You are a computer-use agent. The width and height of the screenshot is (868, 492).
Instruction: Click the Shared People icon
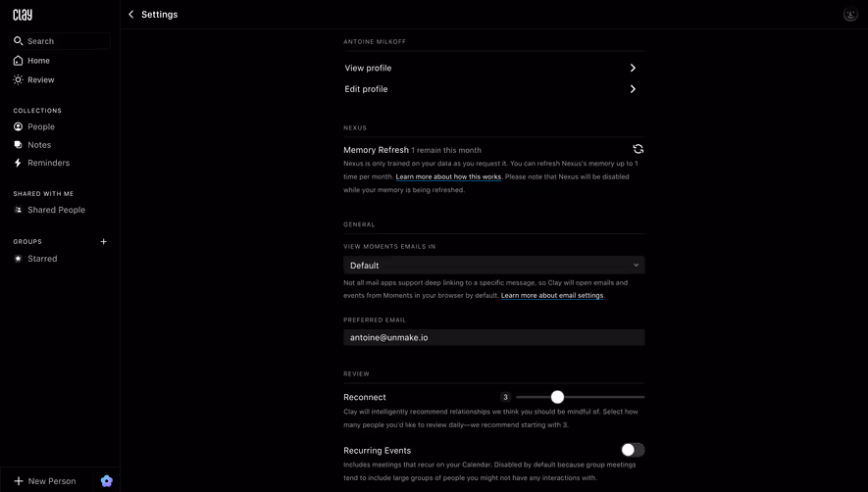coord(19,210)
